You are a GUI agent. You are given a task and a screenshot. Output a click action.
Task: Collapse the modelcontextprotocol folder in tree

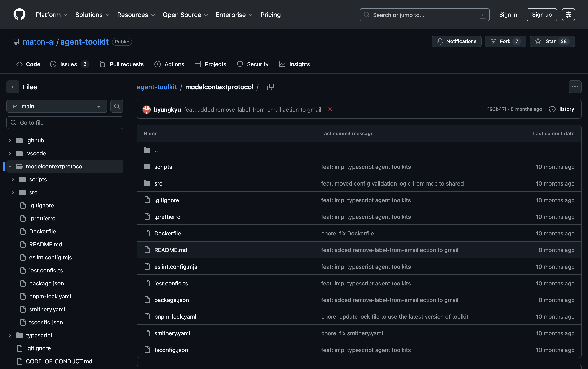coord(10,166)
